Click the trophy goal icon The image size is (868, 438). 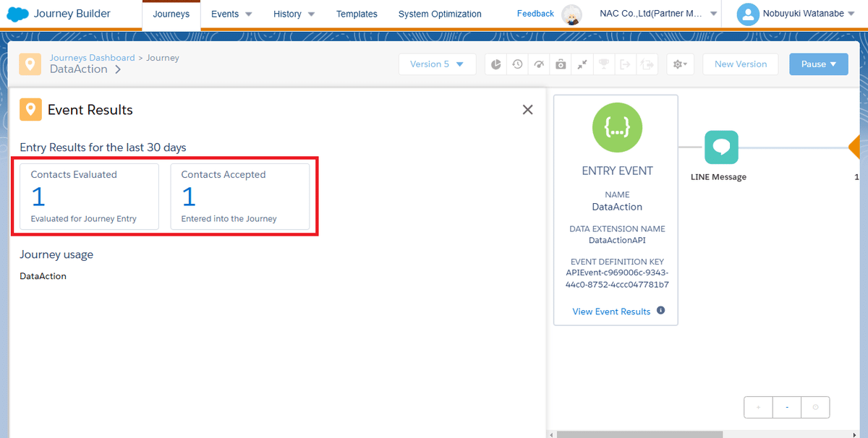click(x=604, y=64)
